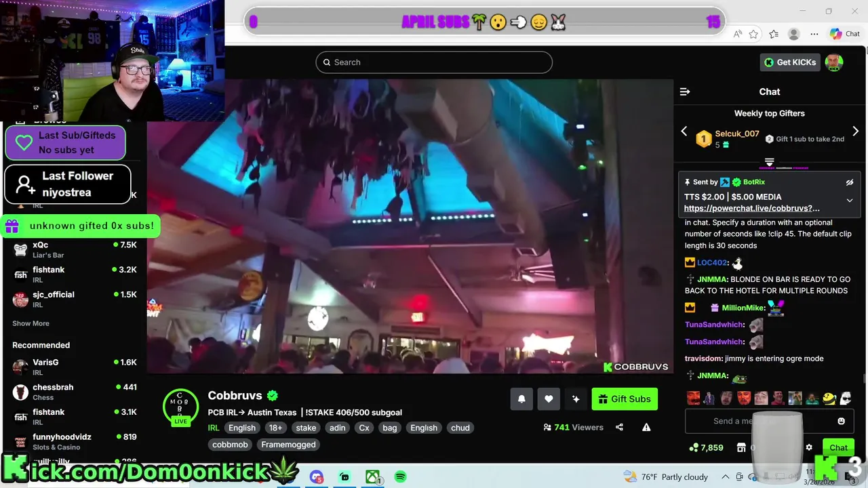The image size is (868, 488).
Task: Open Spotify from the taskbar
Action: point(400,477)
